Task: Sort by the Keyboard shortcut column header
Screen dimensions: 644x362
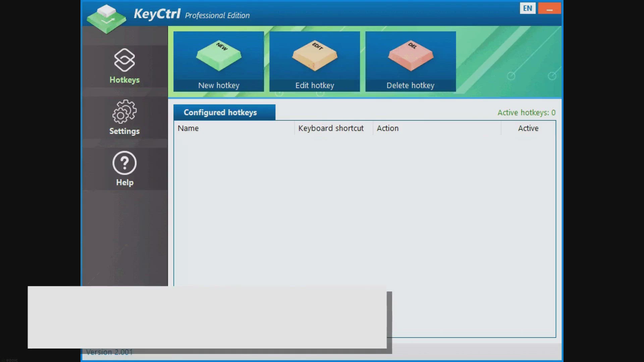Action: click(333, 128)
